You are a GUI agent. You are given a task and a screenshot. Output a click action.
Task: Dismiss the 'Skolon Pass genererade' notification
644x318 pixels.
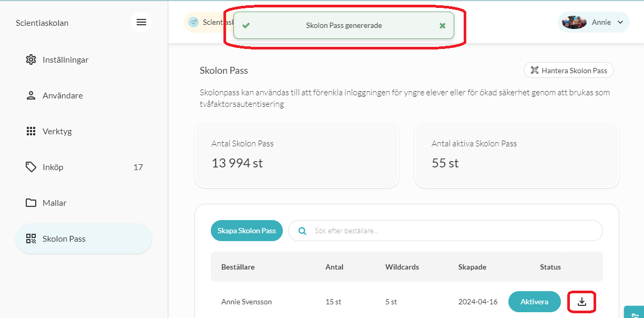pos(443,25)
